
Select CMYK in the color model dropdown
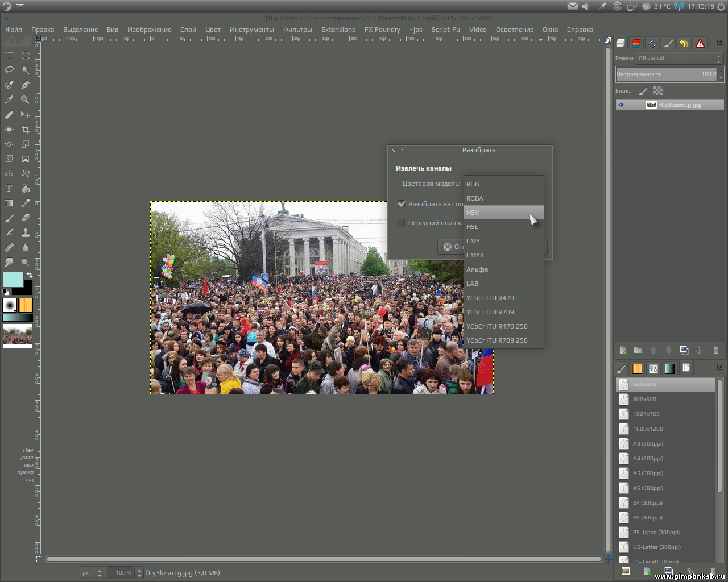503,255
